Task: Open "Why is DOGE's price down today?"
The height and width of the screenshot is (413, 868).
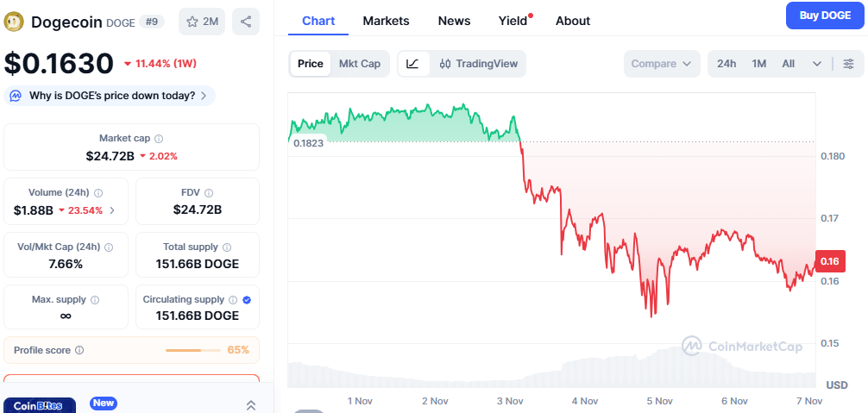Action: [x=110, y=96]
